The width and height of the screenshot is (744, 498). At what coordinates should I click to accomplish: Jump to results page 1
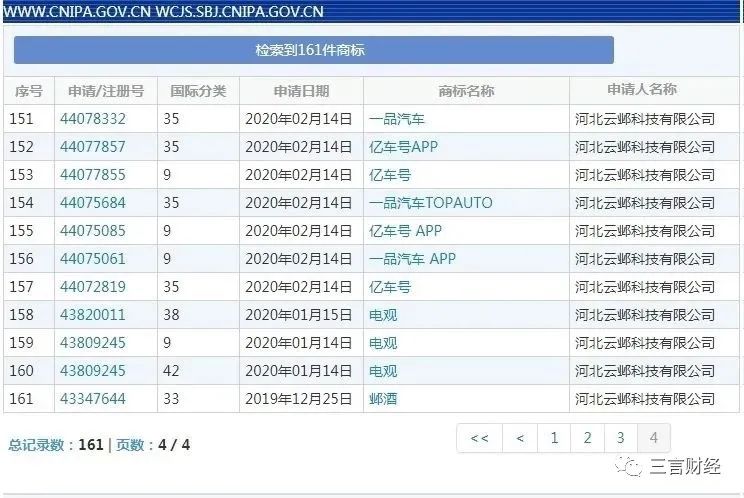pos(554,438)
